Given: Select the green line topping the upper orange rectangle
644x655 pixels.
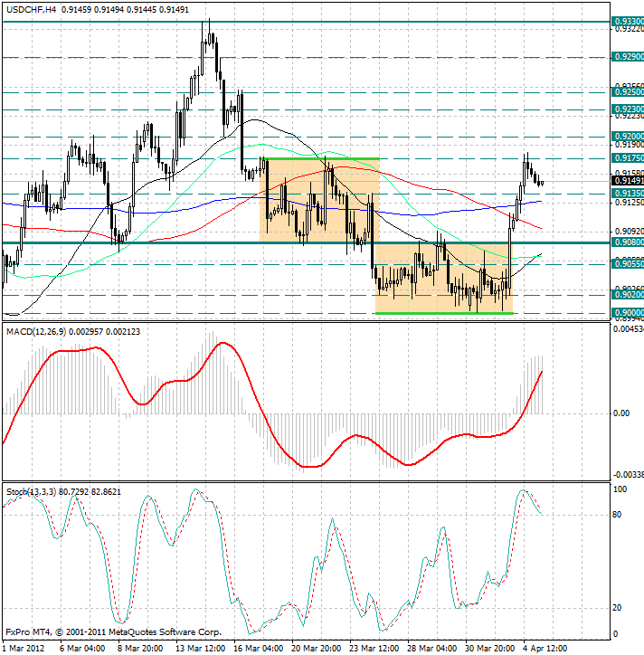Looking at the screenshot, I should click(x=319, y=158).
